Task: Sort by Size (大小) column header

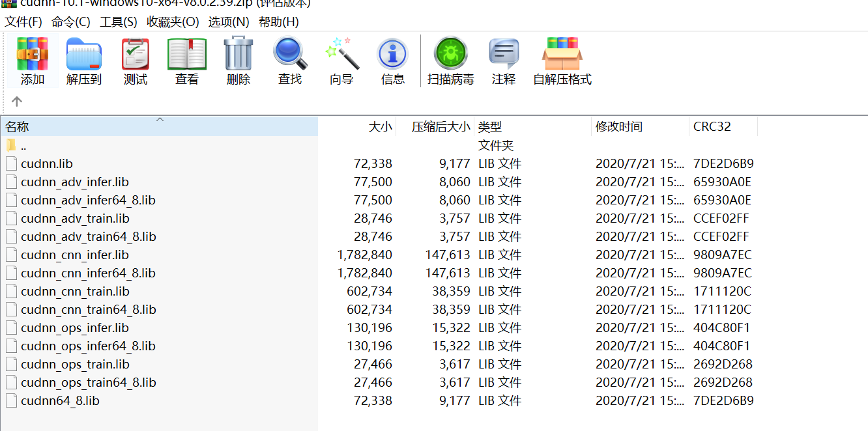Action: [357, 127]
